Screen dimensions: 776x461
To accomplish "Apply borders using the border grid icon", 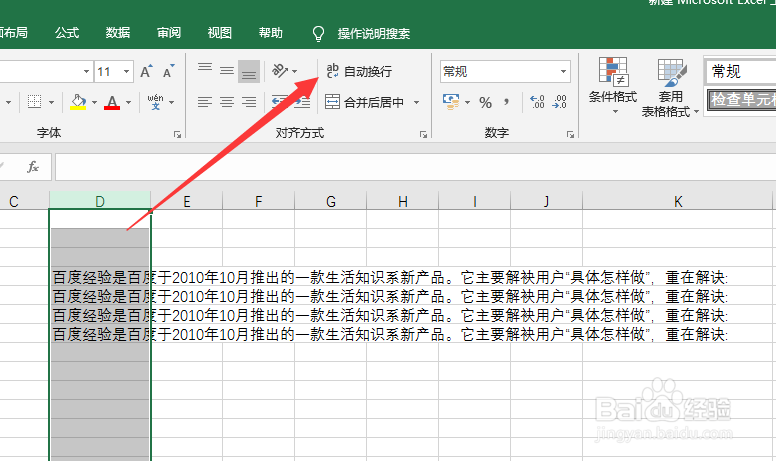I will tap(34, 102).
